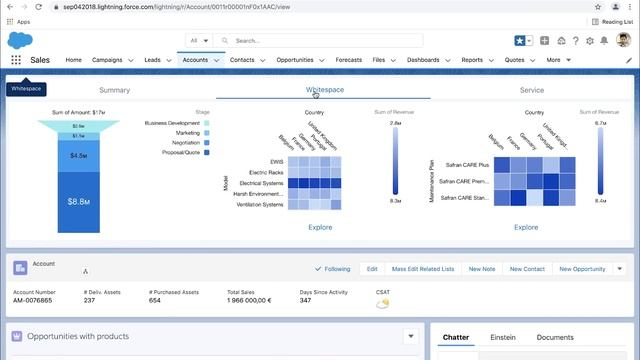Open the Forecasts nav tab
Viewport: 640px width, 360px height.
(x=349, y=60)
